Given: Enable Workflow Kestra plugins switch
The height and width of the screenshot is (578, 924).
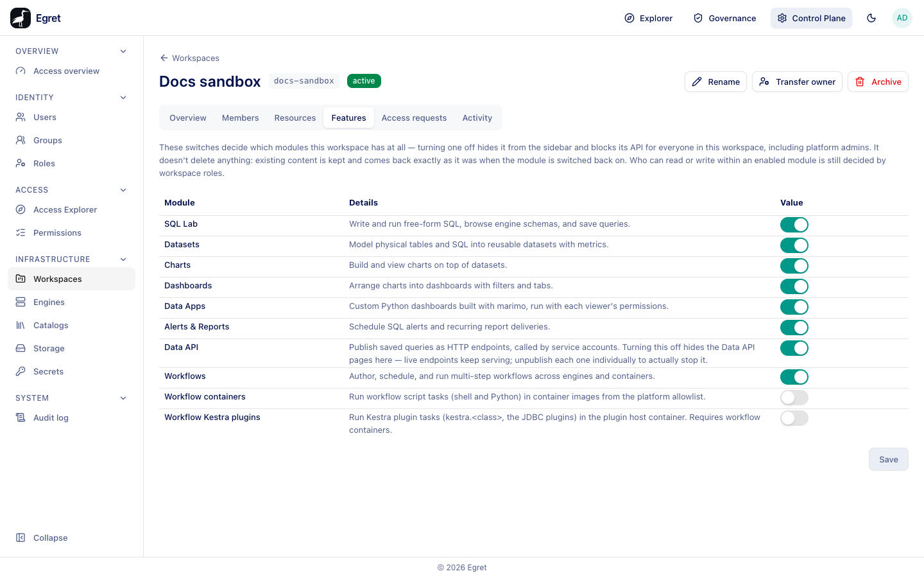Looking at the screenshot, I should coord(794,418).
